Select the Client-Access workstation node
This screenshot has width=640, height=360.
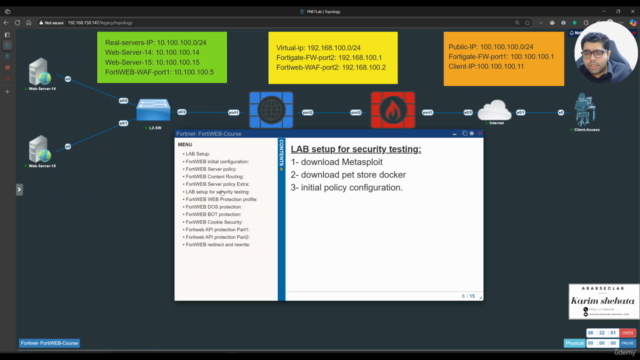pyautogui.click(x=585, y=109)
